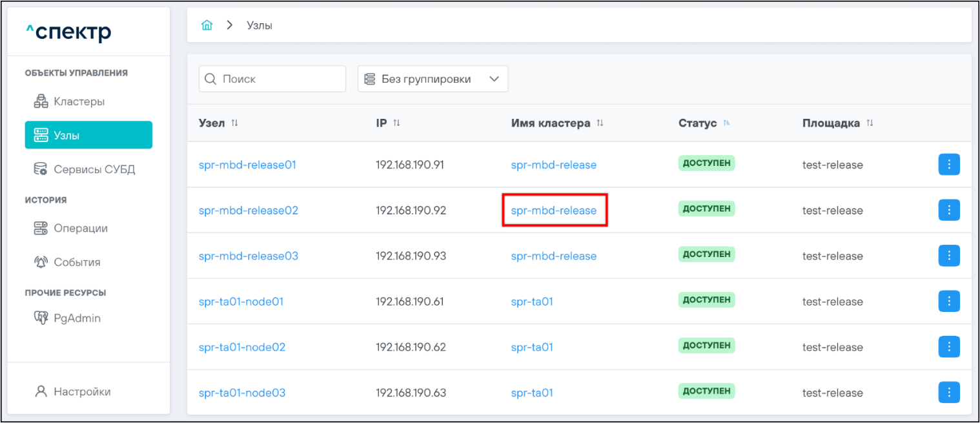
Task: Open PgAdmin resource link
Action: (x=77, y=318)
